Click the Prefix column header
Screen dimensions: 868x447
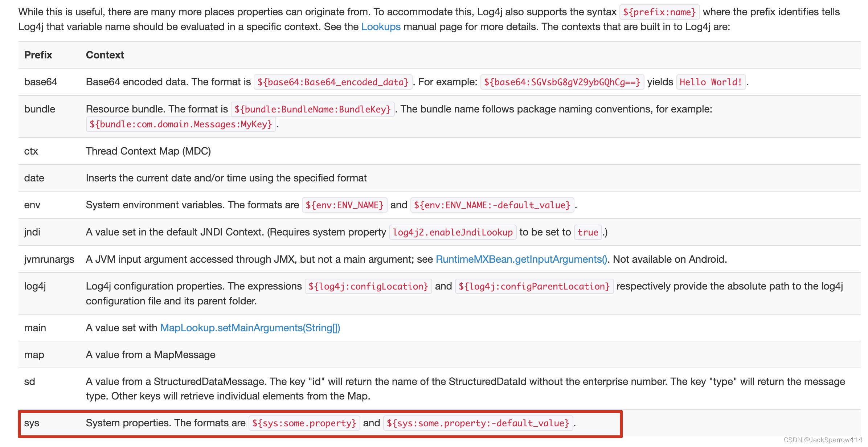[x=38, y=55]
